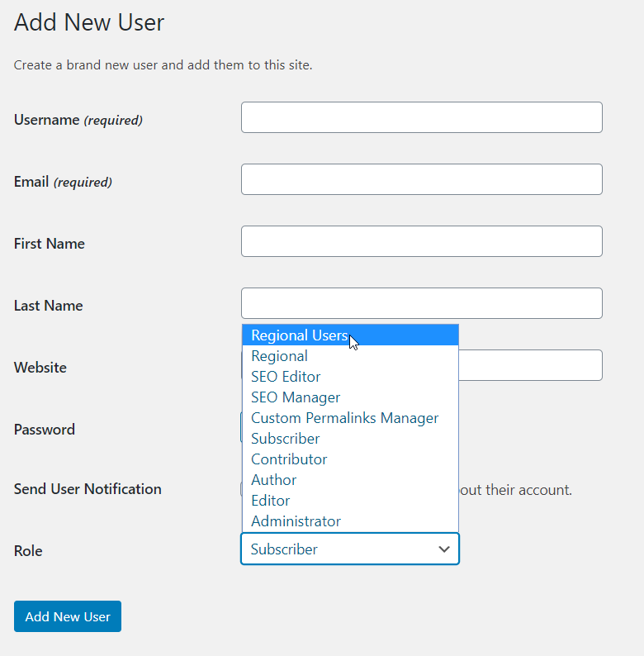Click the Add New User page heading
The image size is (644, 656).
(x=89, y=22)
